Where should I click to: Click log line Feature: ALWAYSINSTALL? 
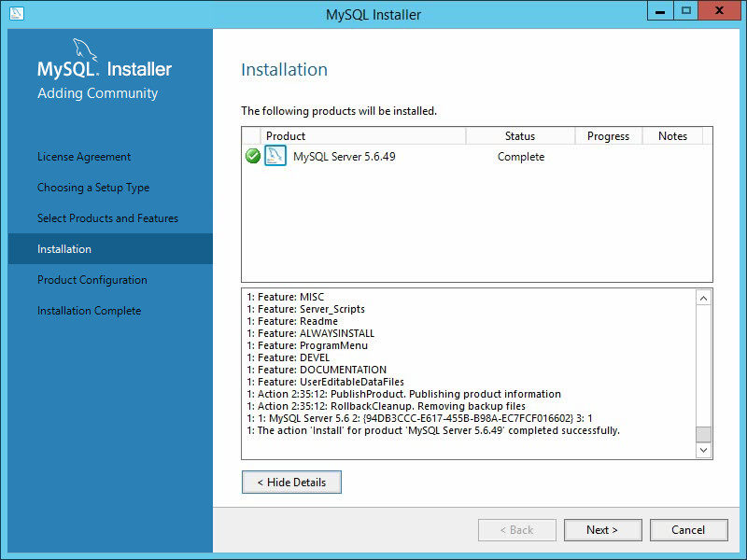click(x=311, y=333)
